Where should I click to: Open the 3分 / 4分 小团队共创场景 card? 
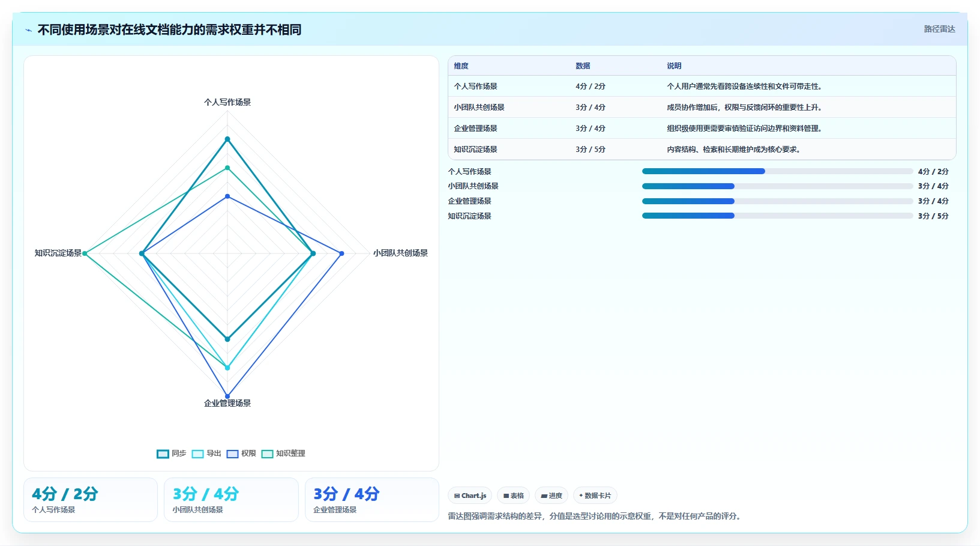click(231, 500)
